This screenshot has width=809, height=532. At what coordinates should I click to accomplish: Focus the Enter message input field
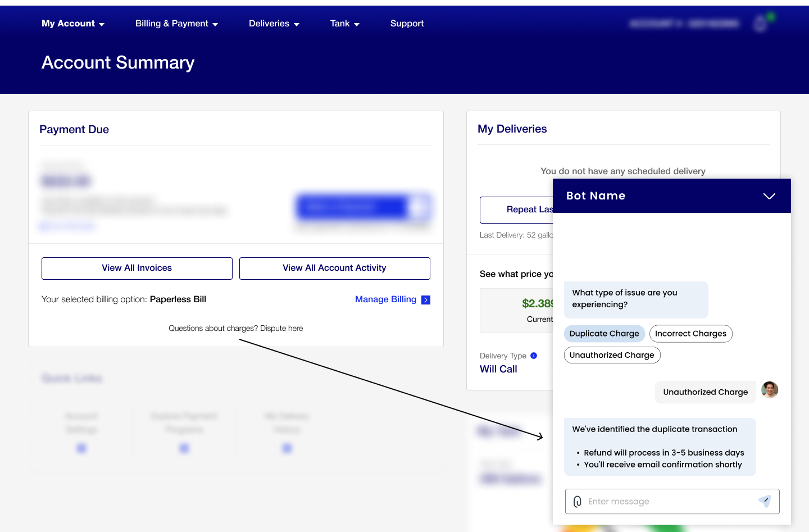(x=672, y=502)
